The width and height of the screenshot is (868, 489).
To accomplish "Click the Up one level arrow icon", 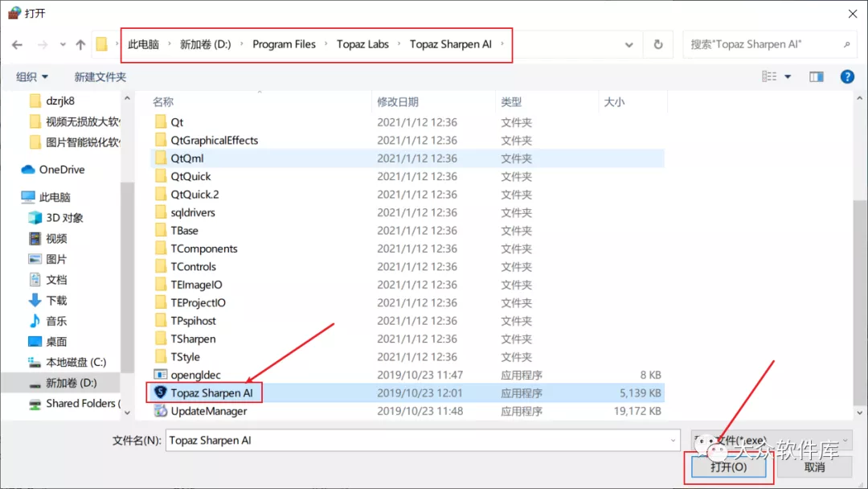I will [x=80, y=44].
